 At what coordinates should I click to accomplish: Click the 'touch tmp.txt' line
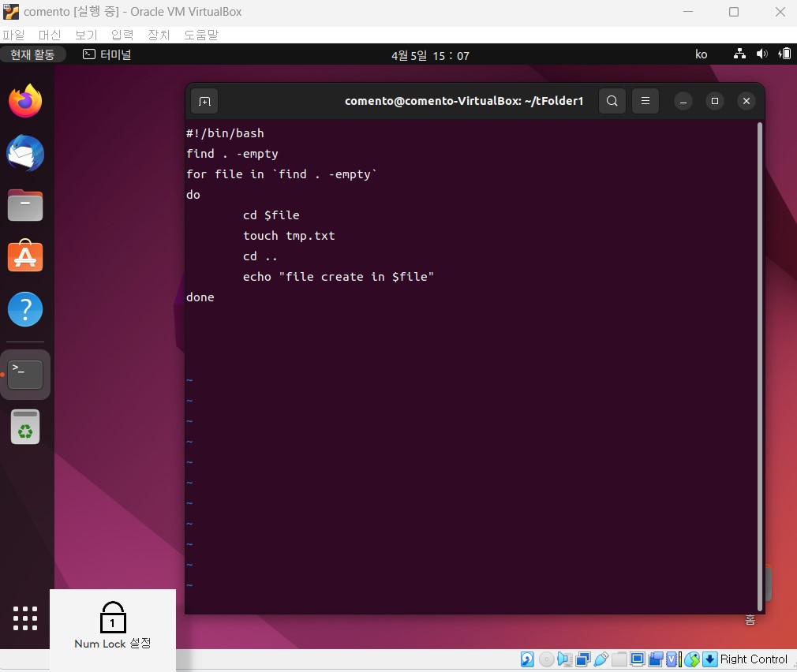pyautogui.click(x=289, y=236)
